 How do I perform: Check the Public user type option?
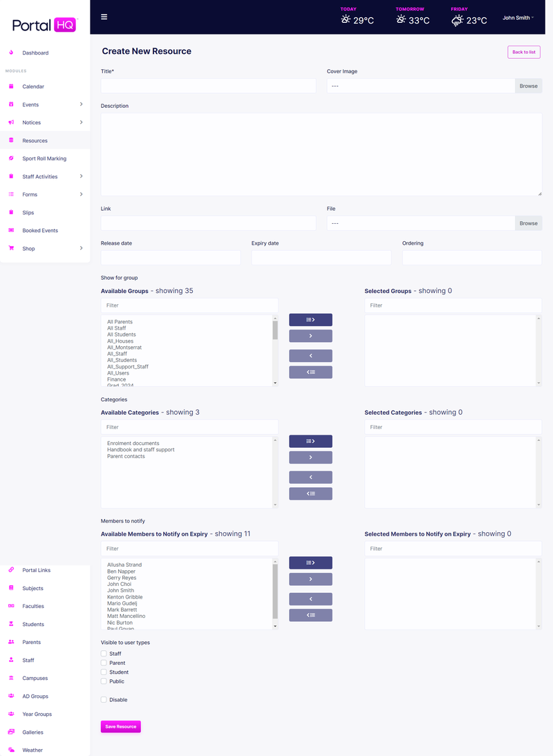click(103, 681)
